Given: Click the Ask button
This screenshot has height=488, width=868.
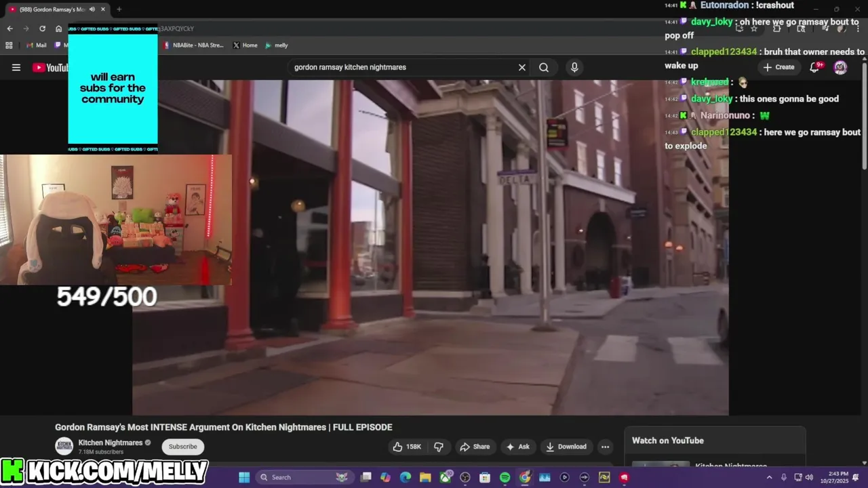Looking at the screenshot, I should pyautogui.click(x=517, y=446).
